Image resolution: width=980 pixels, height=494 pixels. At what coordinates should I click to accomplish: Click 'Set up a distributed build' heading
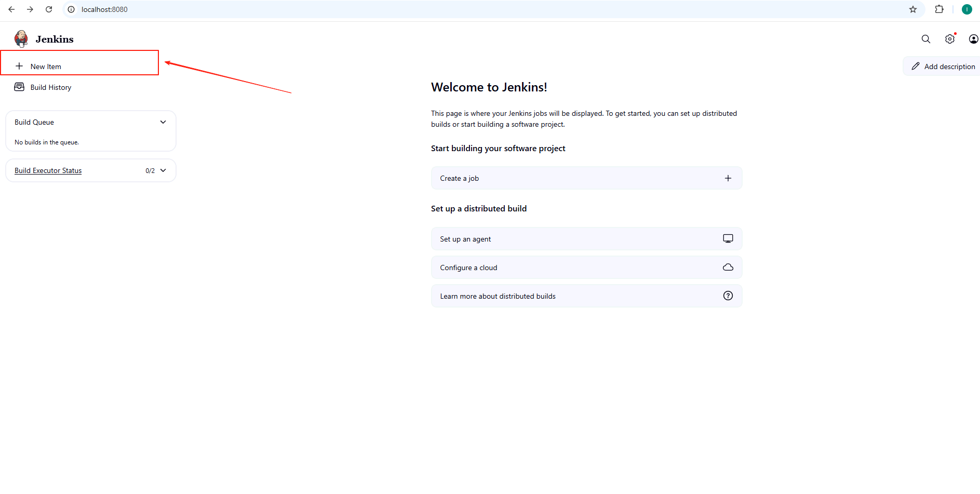point(479,209)
